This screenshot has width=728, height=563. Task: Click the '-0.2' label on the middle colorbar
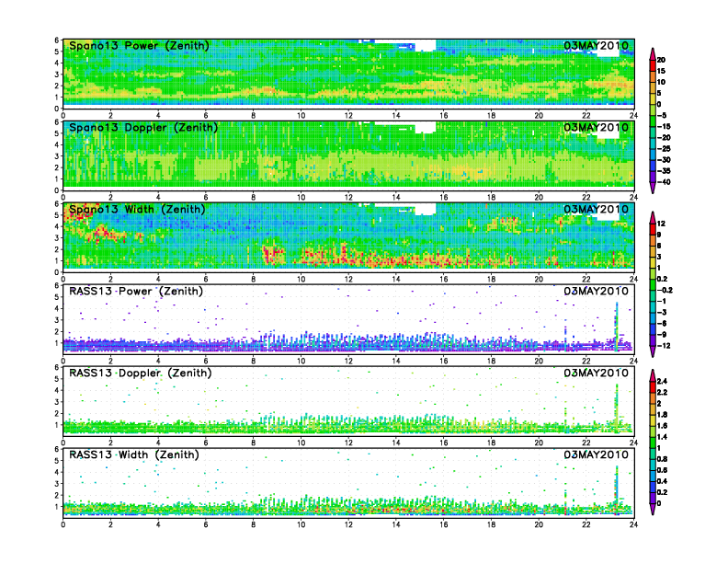pos(665,291)
